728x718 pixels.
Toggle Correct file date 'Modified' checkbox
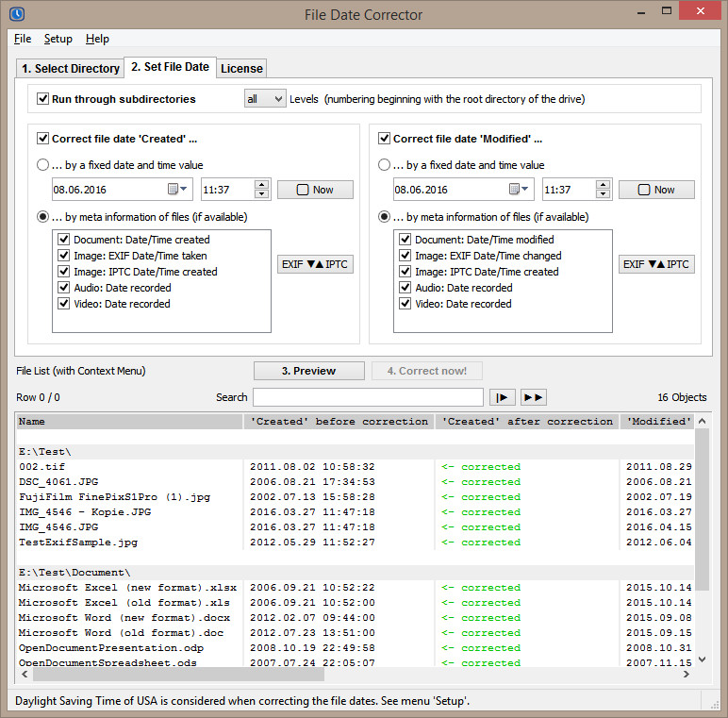point(384,139)
